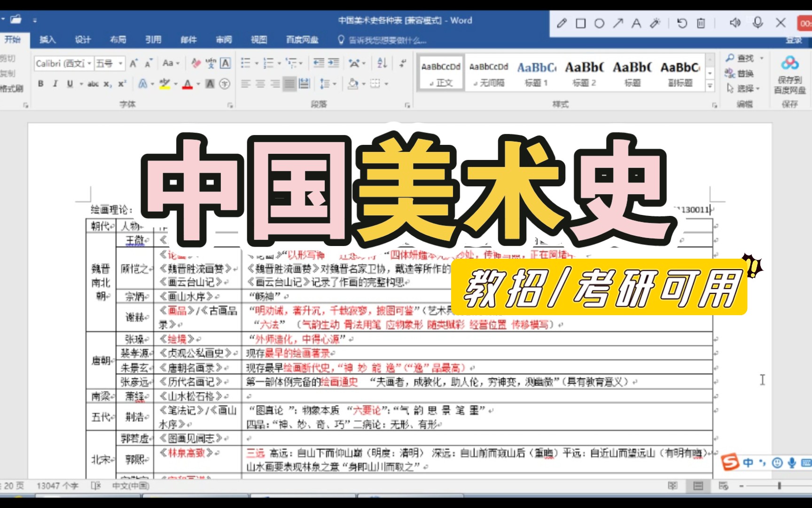Toggle superscript formatting
812x508 pixels.
(x=122, y=84)
